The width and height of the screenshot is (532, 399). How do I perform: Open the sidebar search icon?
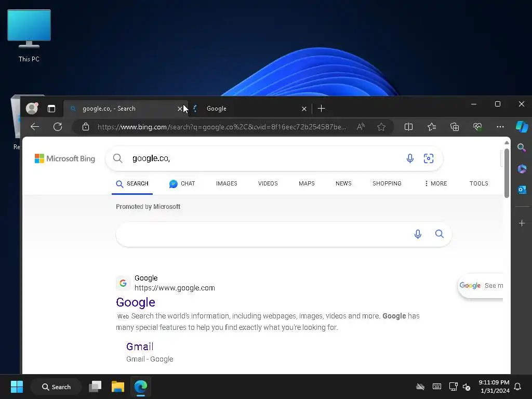[522, 148]
